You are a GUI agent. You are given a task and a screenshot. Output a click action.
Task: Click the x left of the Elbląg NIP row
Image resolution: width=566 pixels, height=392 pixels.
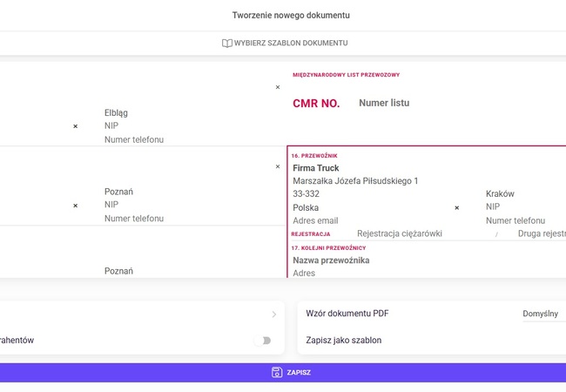coord(75,126)
